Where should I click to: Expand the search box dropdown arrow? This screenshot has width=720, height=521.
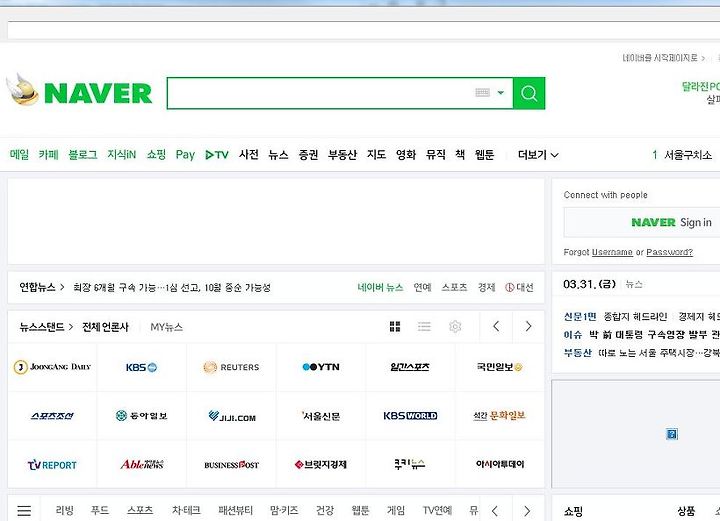tap(501, 93)
